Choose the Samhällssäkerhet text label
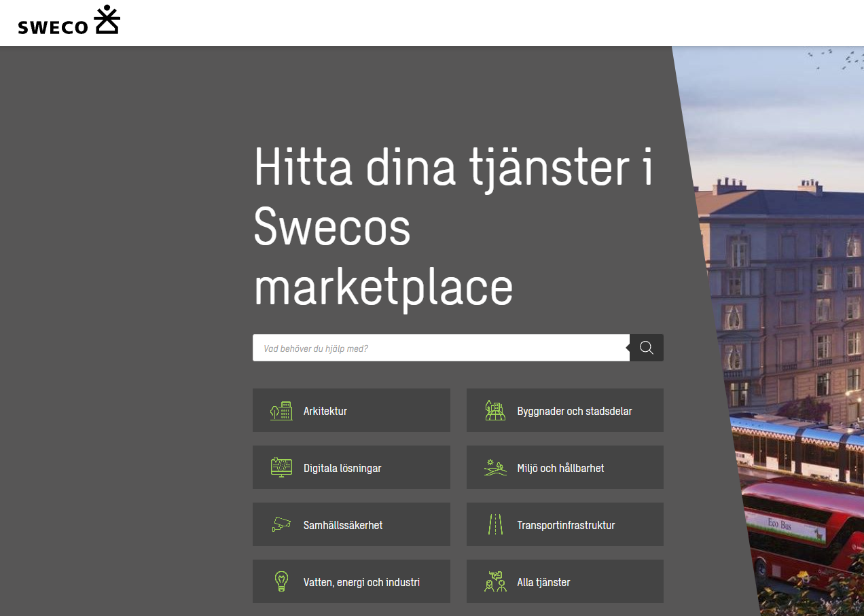Viewport: 864px width, 616px height. point(343,525)
